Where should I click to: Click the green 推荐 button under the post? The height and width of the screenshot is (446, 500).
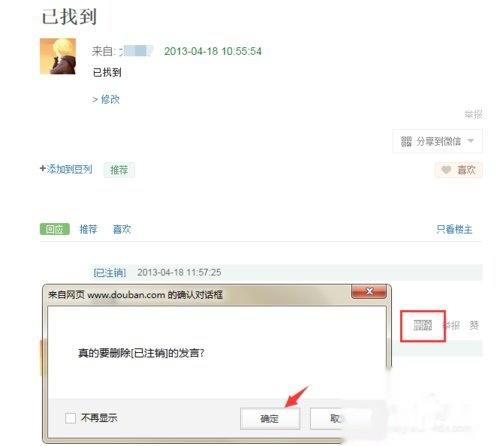click(x=119, y=170)
